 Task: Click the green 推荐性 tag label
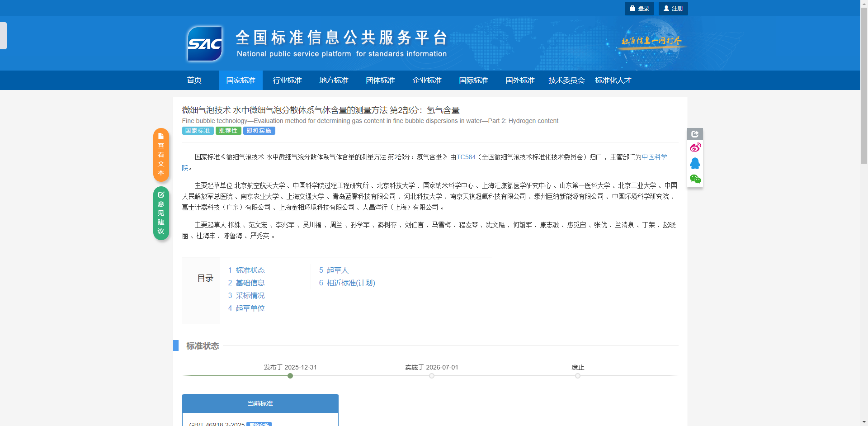pyautogui.click(x=228, y=131)
